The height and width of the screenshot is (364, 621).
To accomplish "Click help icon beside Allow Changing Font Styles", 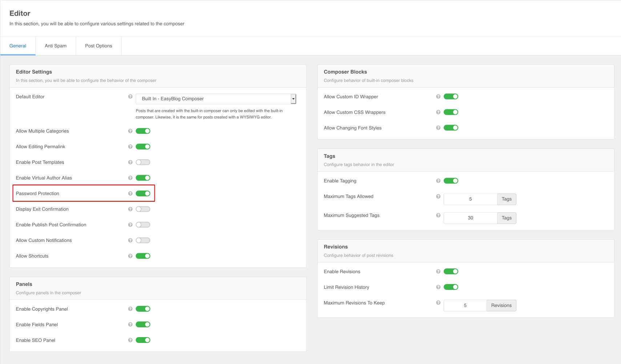I will coord(438,128).
